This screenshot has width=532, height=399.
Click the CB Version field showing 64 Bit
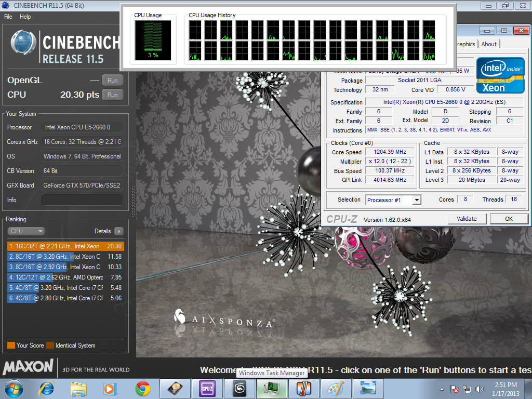tap(82, 171)
